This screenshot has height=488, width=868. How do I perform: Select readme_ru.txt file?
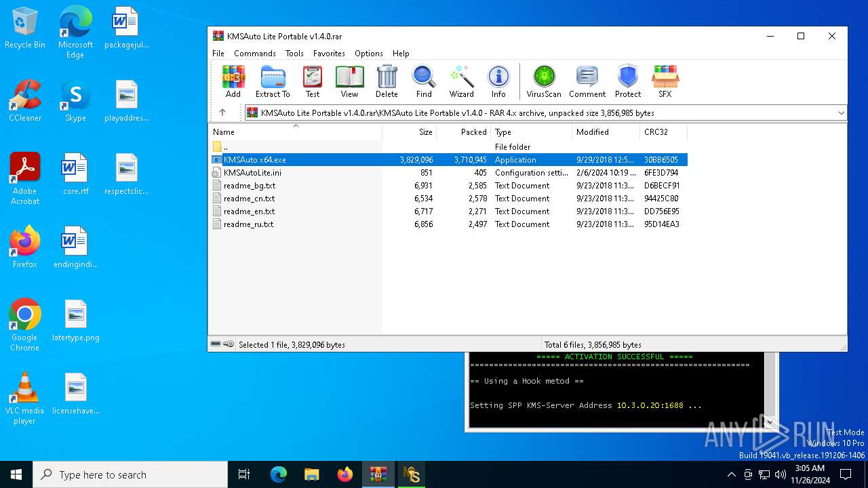pyautogui.click(x=448, y=224)
